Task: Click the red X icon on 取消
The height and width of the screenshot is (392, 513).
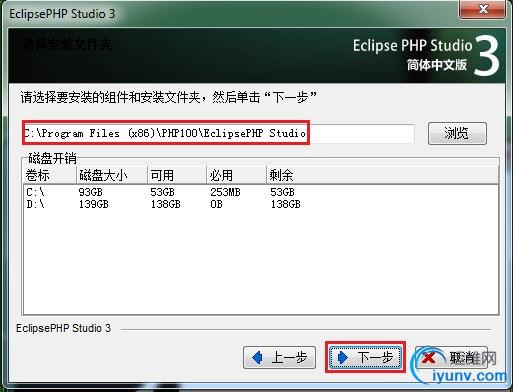Action: pos(429,357)
